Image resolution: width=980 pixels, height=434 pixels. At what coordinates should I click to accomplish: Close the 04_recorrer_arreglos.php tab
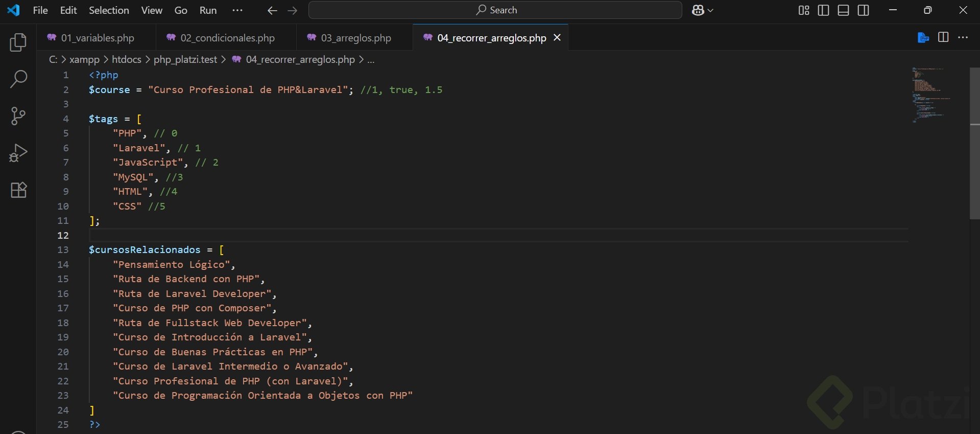click(x=557, y=38)
